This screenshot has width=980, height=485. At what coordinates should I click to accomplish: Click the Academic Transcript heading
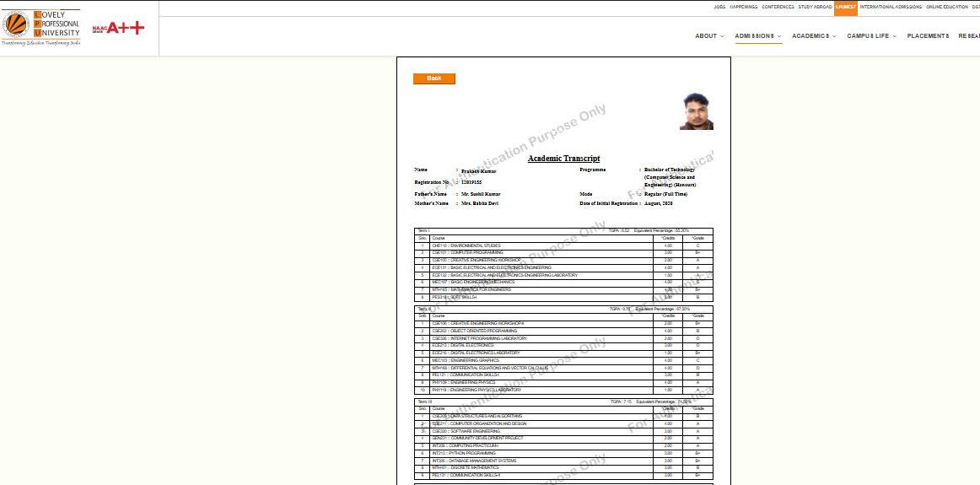(563, 159)
